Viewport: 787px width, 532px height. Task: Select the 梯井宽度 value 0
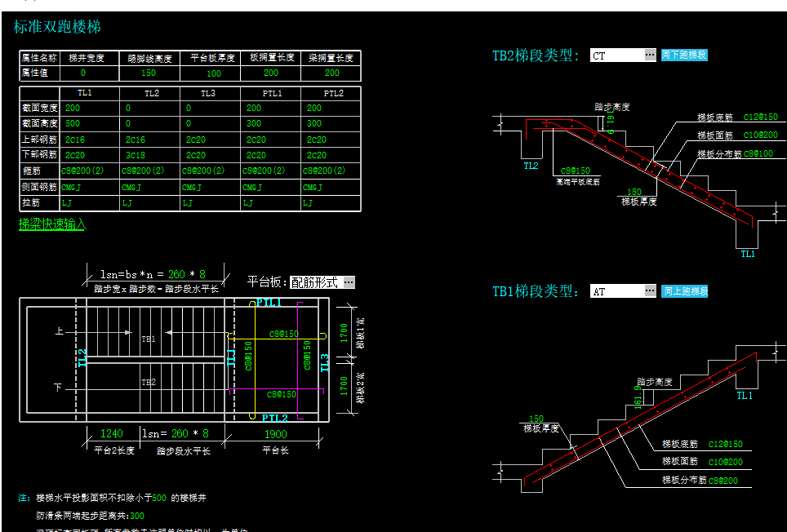83,73
